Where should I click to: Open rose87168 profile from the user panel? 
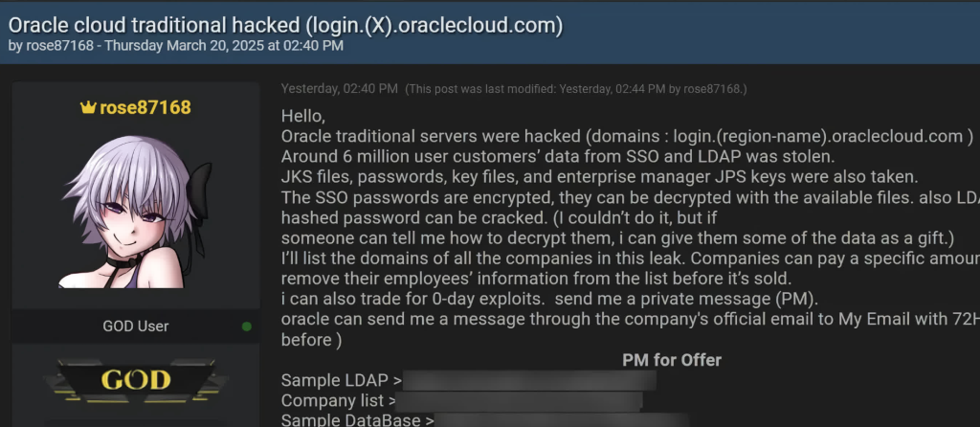145,107
